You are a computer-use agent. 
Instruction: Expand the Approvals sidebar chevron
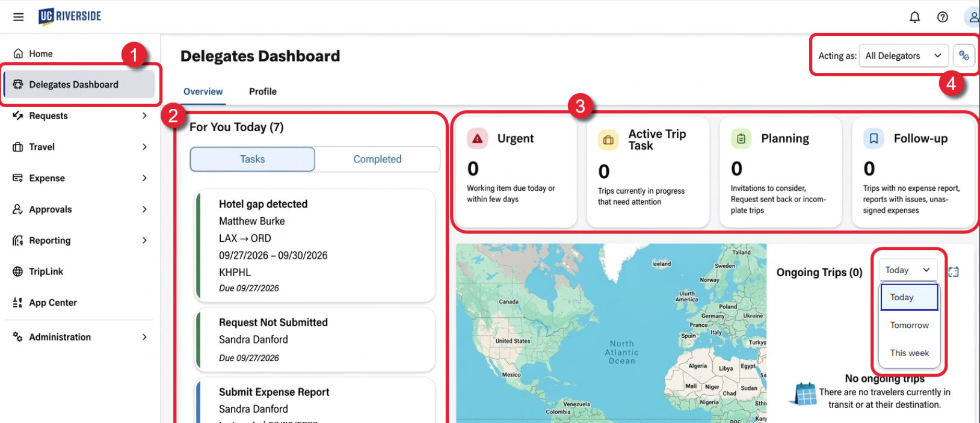[144, 209]
